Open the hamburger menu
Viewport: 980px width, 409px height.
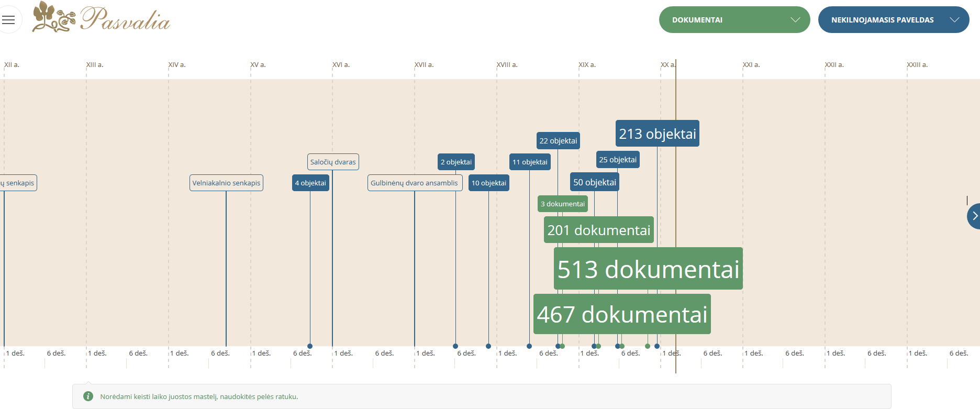click(8, 20)
